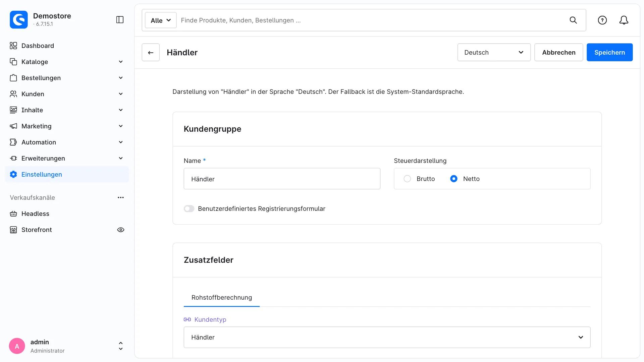Click the Automation icon in the sidebar

tap(13, 142)
